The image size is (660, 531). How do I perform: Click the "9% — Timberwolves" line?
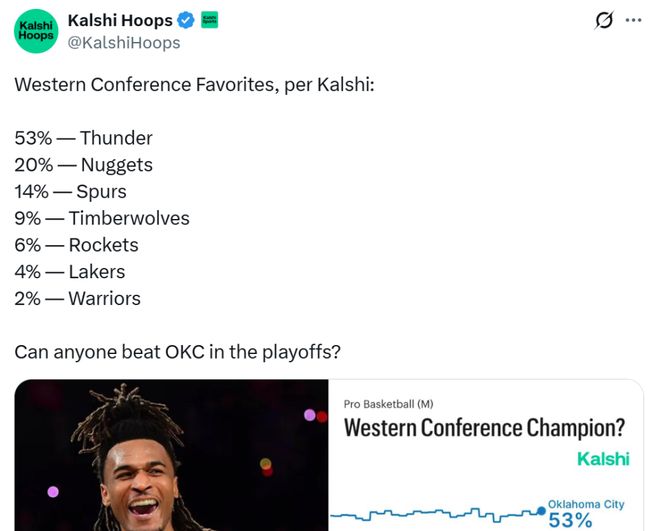click(x=101, y=218)
